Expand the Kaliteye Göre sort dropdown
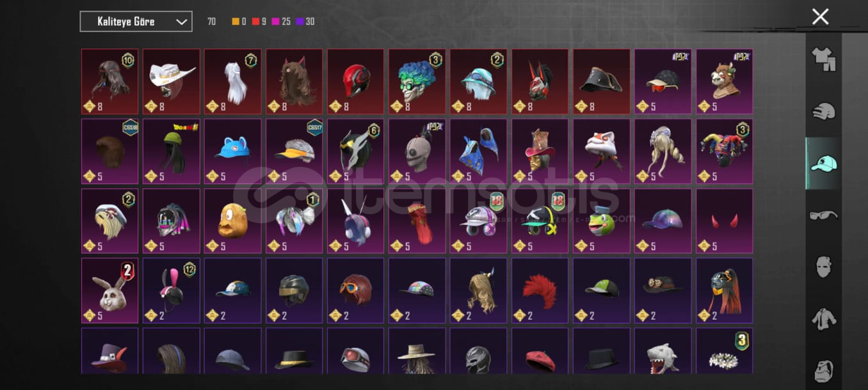868x390 pixels. tap(136, 21)
